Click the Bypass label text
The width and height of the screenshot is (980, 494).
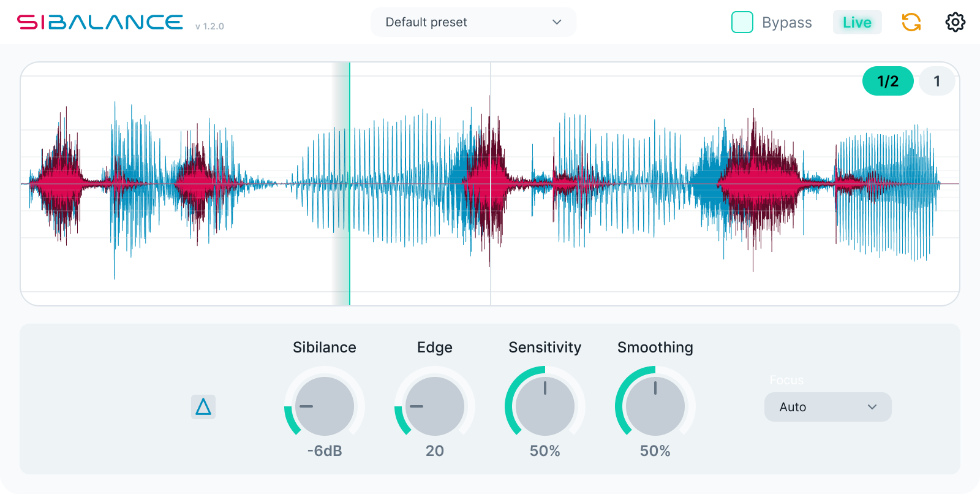coord(787,23)
